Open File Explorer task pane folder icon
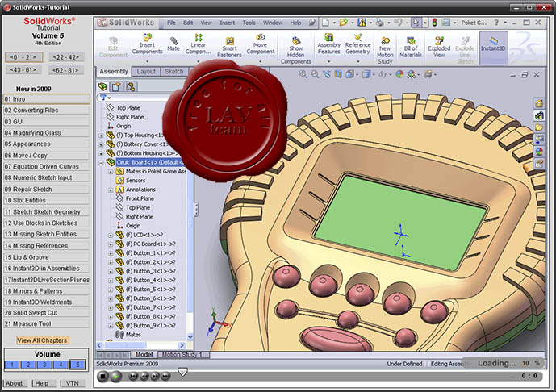The image size is (556, 392). (x=539, y=127)
